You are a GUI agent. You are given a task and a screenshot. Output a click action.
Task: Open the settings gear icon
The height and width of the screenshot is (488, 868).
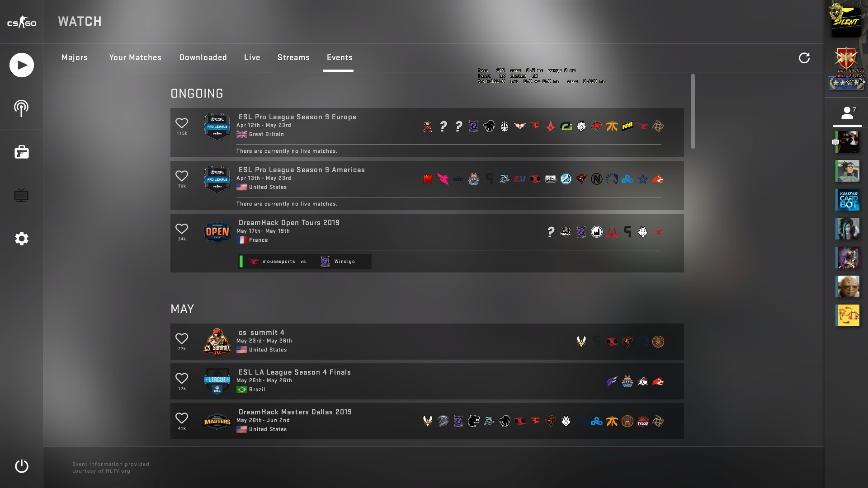click(21, 238)
